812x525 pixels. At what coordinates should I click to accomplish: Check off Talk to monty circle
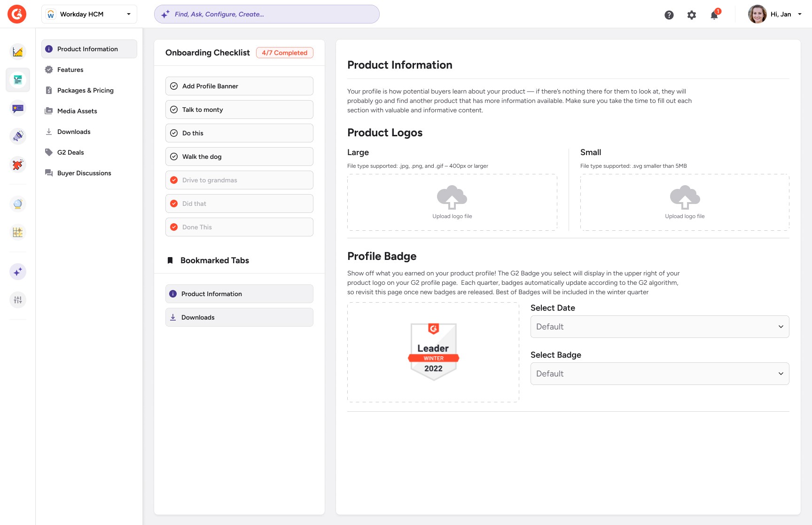(x=174, y=110)
